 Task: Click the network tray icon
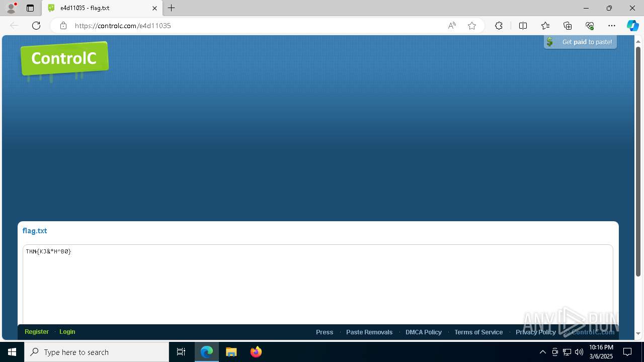coord(567,352)
